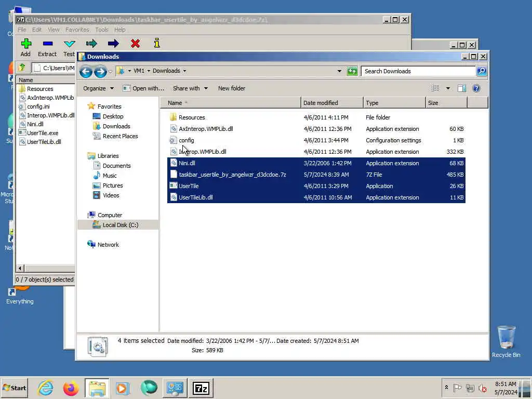Screen dimensions: 532x399
Task: Select Downloads under Favorites
Action: pos(116,126)
